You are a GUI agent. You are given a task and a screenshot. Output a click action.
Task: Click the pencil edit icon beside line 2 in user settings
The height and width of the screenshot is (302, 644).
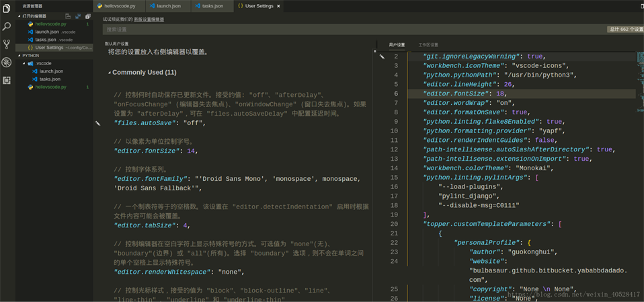point(382,56)
